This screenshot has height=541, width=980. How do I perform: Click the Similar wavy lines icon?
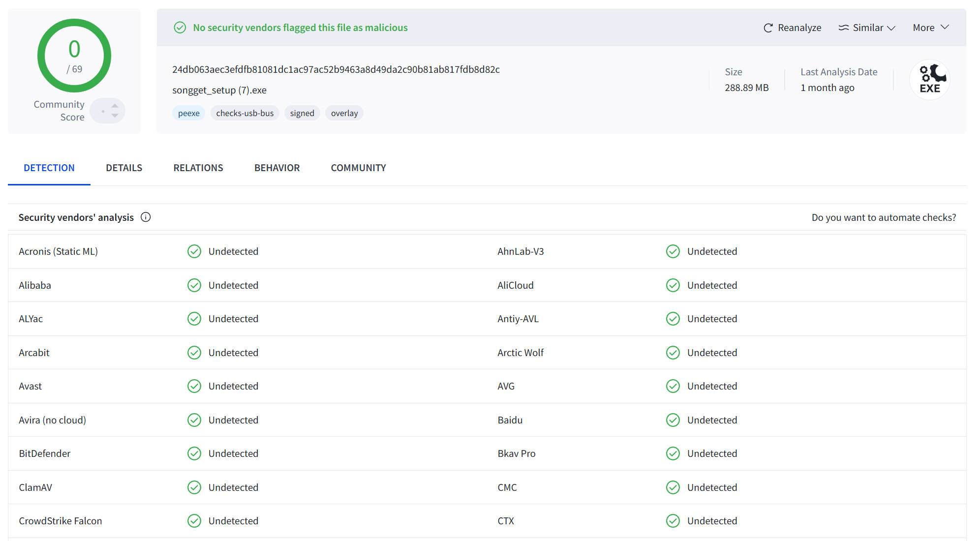coord(843,28)
